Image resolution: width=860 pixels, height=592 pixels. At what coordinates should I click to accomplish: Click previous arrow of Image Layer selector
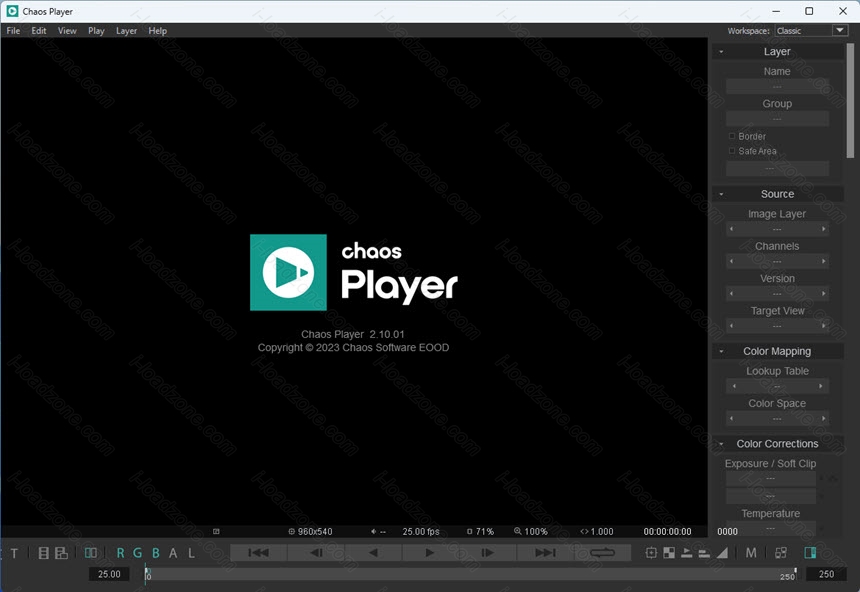point(731,229)
